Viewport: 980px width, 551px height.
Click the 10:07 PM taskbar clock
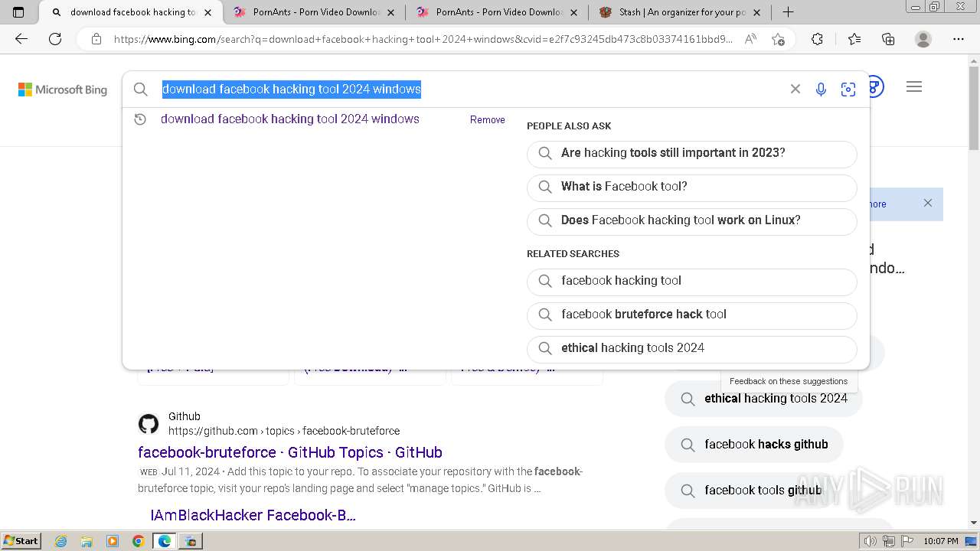click(941, 541)
